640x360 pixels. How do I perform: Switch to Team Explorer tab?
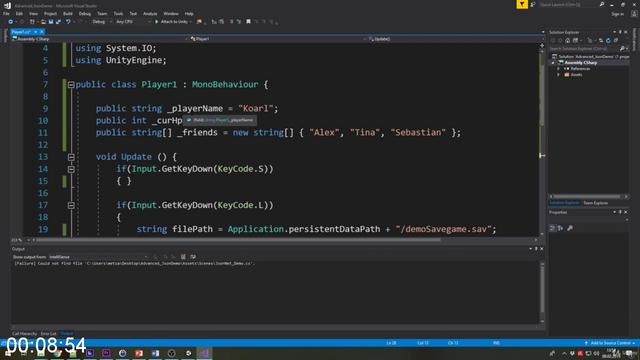click(596, 203)
